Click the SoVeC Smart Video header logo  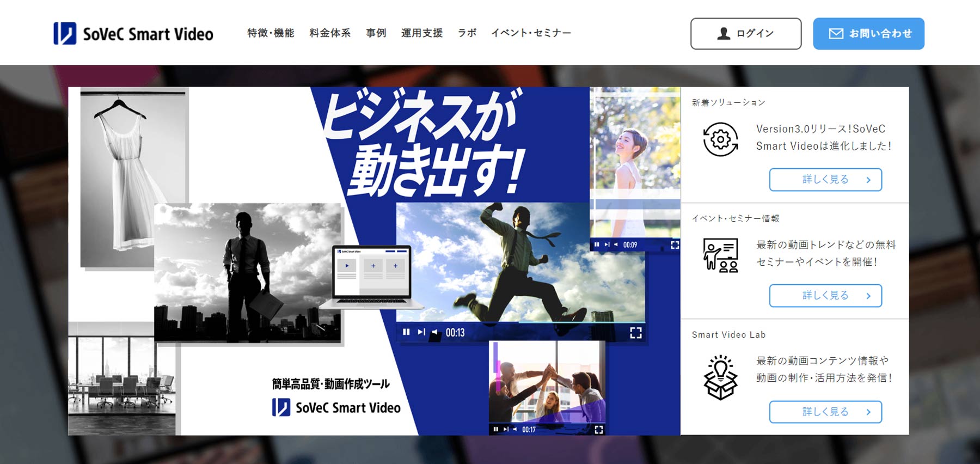point(133,34)
